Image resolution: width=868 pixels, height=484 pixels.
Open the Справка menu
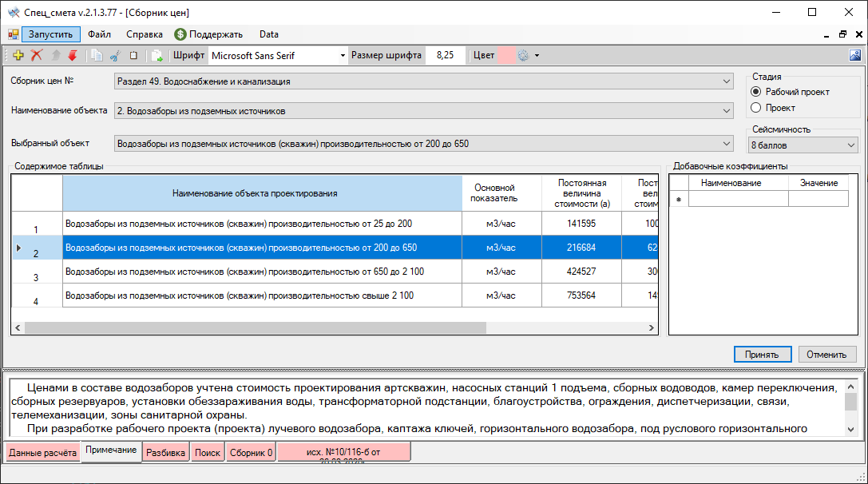click(x=145, y=34)
